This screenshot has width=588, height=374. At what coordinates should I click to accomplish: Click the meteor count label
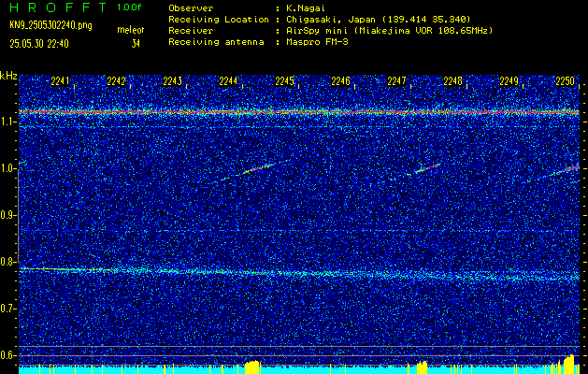pyautogui.click(x=131, y=30)
